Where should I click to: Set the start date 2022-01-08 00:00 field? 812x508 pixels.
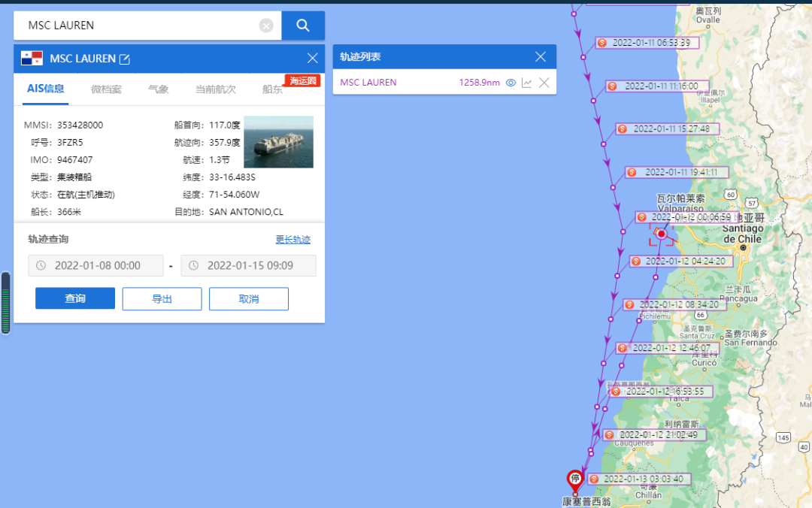95,266
